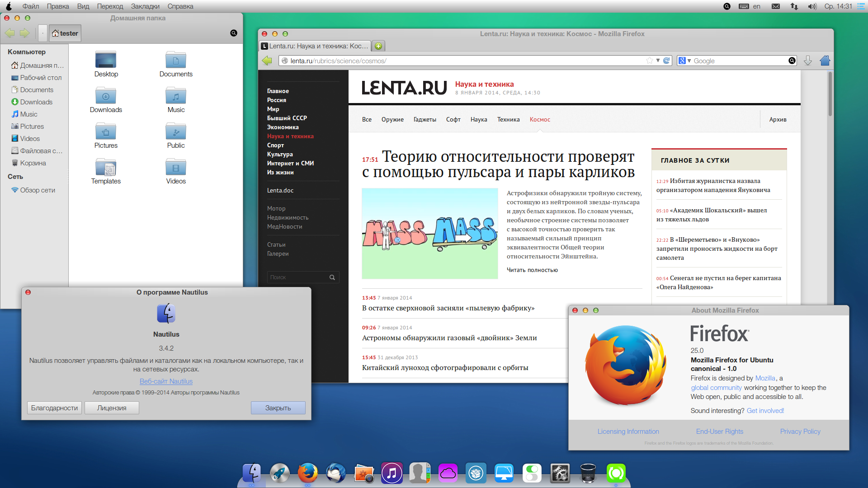Open System Preferences gear in dock
Viewport: 868px width, 488px height.
560,473
